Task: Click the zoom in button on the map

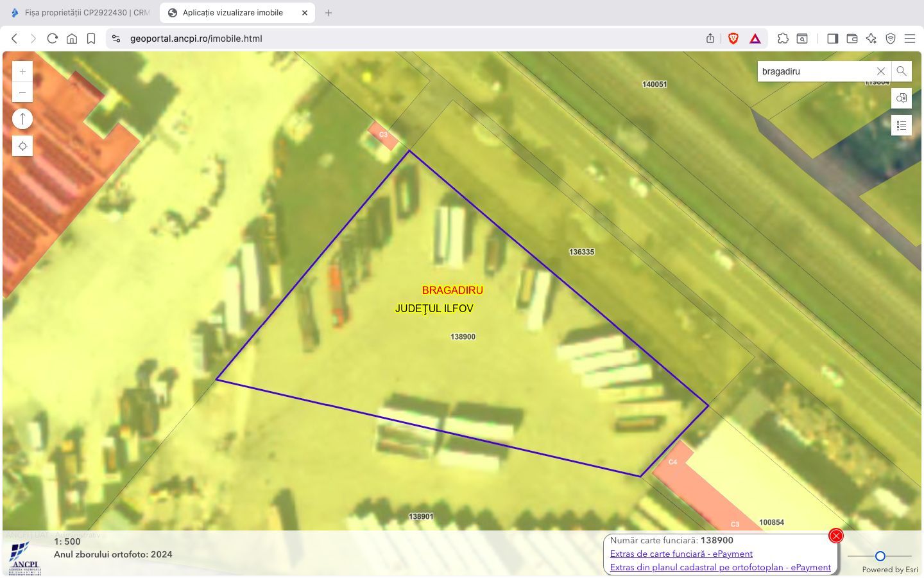Action: click(x=22, y=71)
